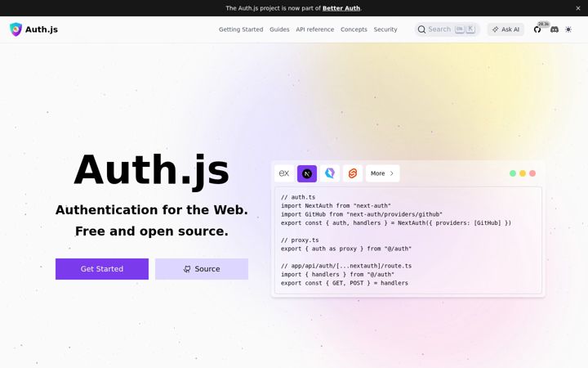Viewport: 588px width, 368px height.
Task: Dismiss the Better Auth announcement banner
Action: pos(578,8)
